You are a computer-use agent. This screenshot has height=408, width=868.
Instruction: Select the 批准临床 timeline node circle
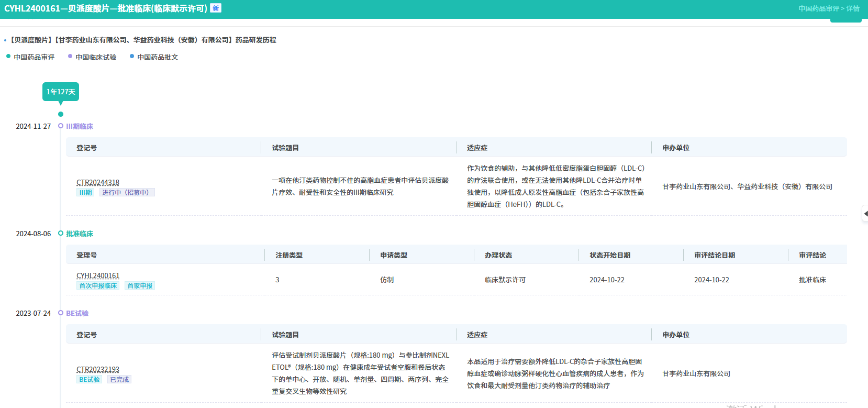tap(61, 234)
